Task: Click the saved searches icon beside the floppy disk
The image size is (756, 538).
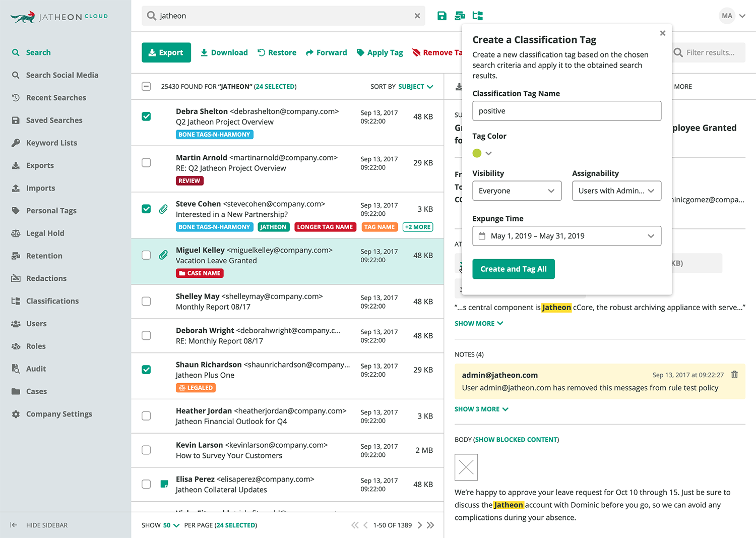Action: [460, 16]
